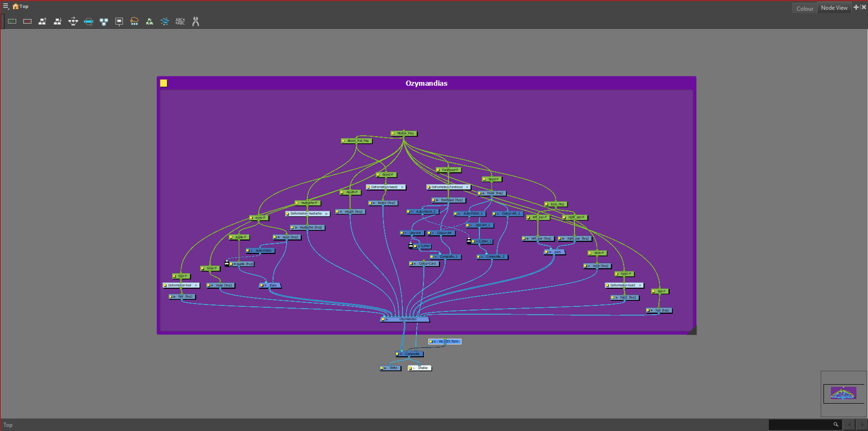The width and height of the screenshot is (868, 431).
Task: Click the search magnifier icon
Action: tap(836, 424)
